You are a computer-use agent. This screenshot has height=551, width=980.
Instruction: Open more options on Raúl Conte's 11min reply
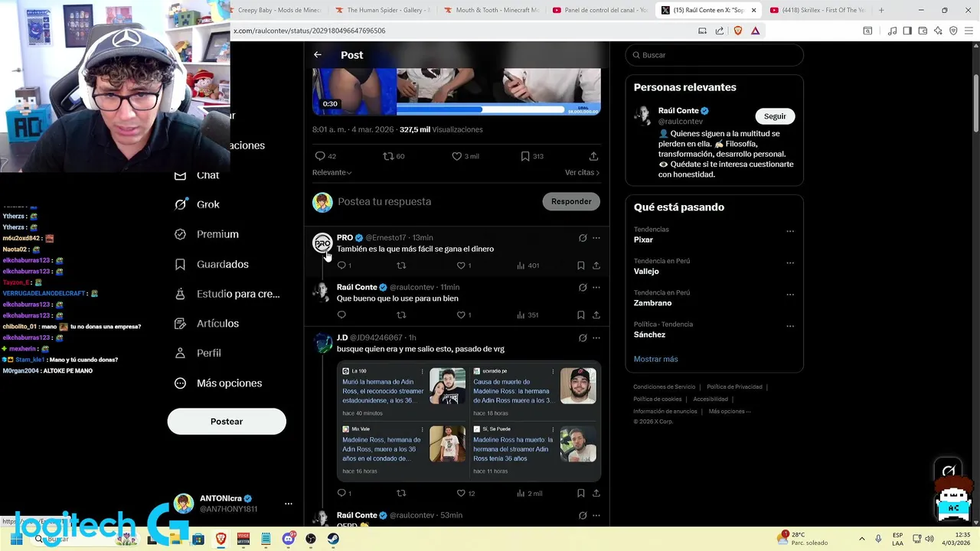pos(596,288)
